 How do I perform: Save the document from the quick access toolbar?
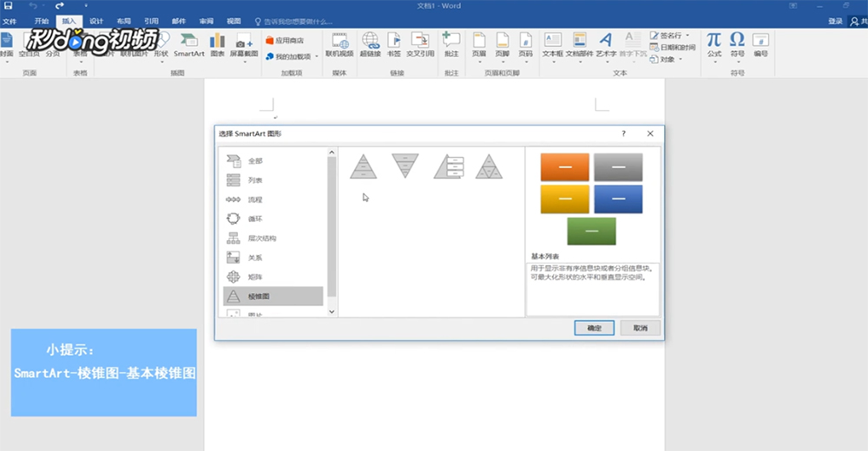click(x=8, y=5)
